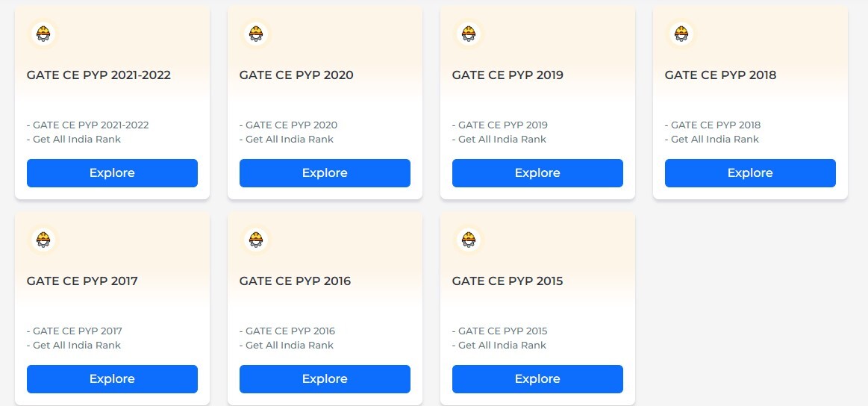Image resolution: width=868 pixels, height=406 pixels.
Task: Hit Explore on the GATE CE PYP 2018 card
Action: click(x=750, y=173)
